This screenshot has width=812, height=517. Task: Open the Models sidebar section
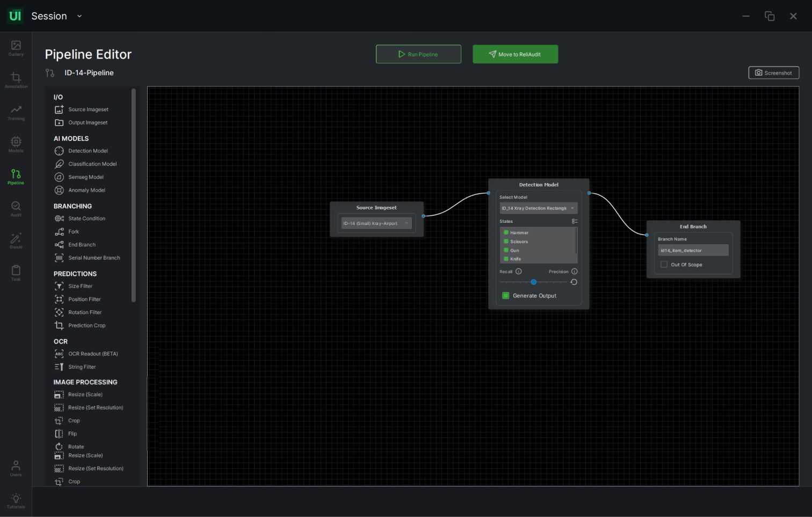(x=16, y=145)
